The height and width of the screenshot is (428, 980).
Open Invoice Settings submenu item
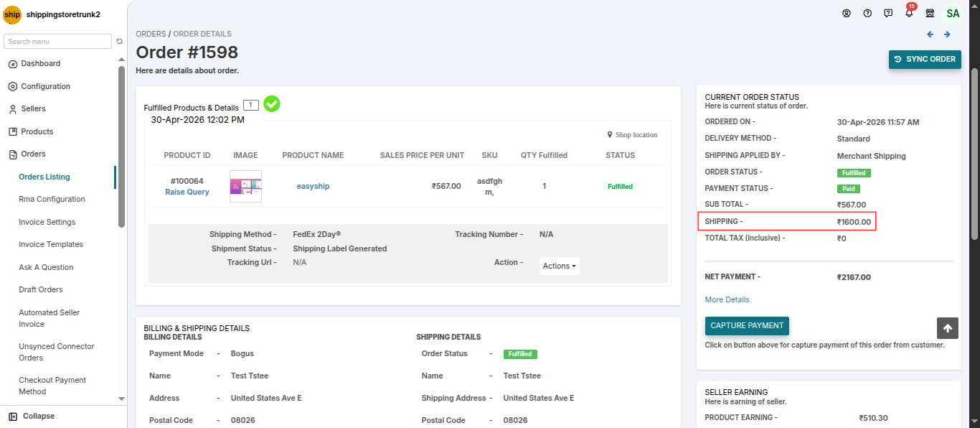47,222
